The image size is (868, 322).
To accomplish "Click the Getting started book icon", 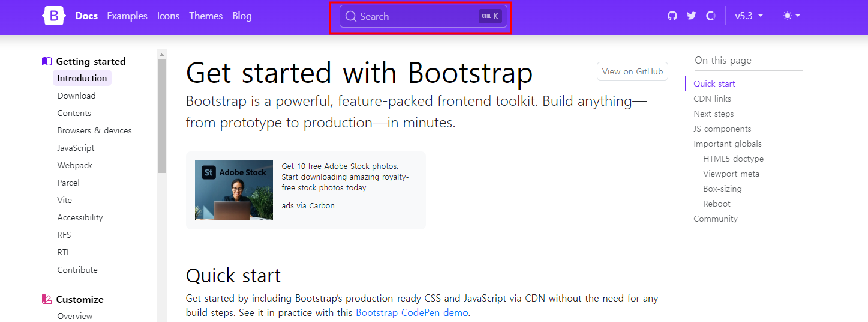I will pos(47,61).
